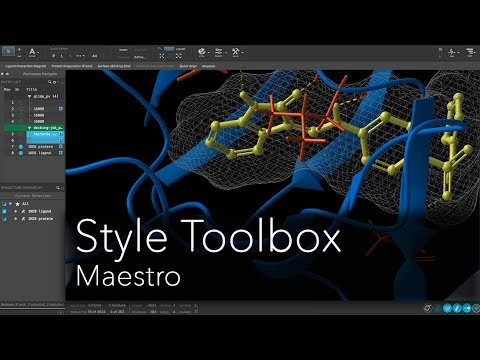Click the Row column header in Entry List

[7, 90]
